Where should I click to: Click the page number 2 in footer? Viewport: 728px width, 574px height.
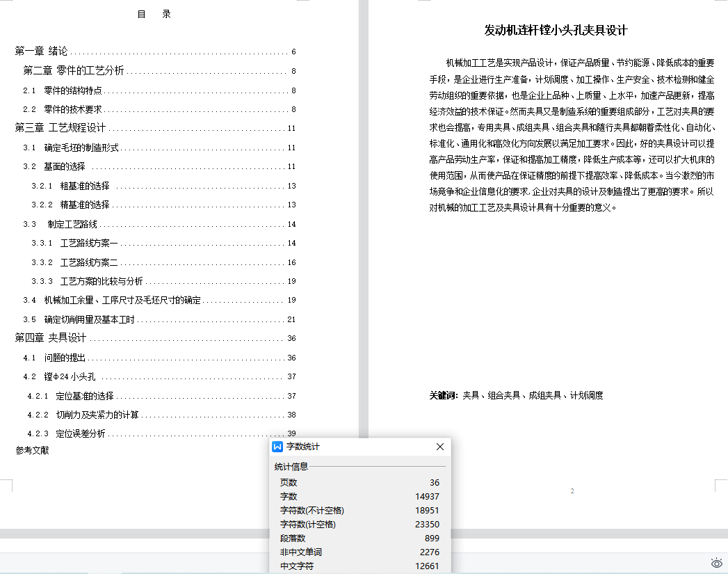[x=572, y=491]
